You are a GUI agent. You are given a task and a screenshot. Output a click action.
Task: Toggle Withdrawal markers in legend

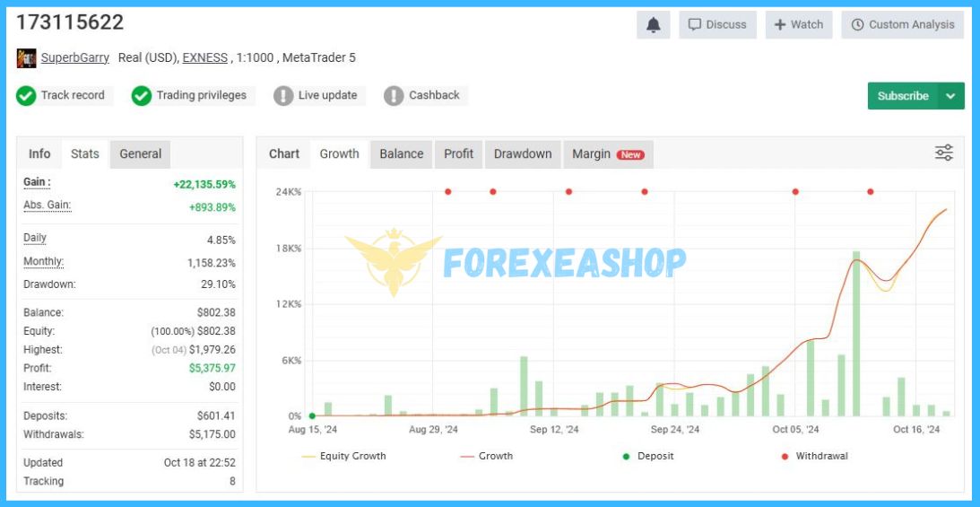pos(814,457)
